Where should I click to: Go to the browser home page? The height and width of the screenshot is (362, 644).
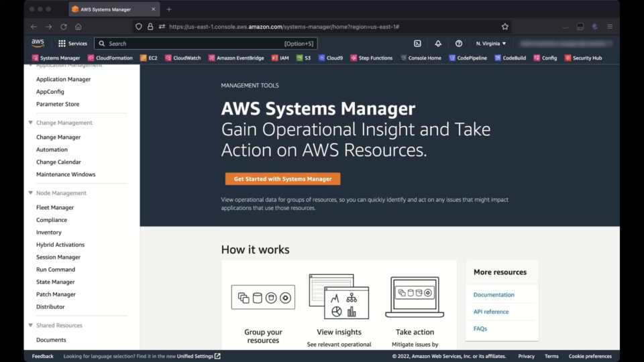pos(78,27)
